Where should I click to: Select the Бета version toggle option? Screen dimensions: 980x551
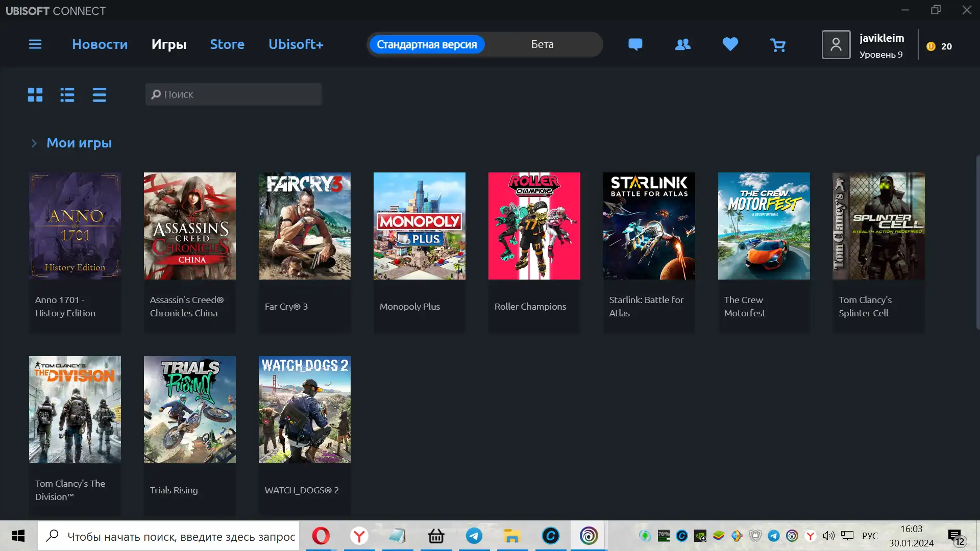(542, 44)
